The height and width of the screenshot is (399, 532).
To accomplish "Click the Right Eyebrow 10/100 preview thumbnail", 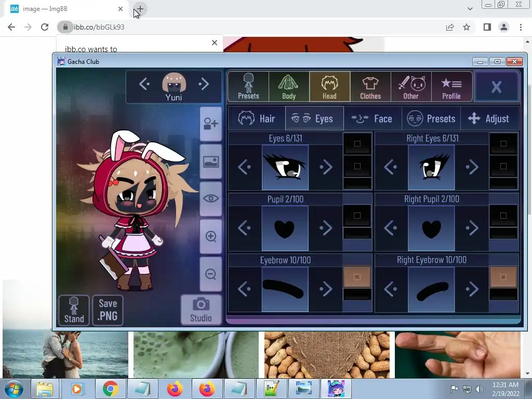I will click(431, 289).
